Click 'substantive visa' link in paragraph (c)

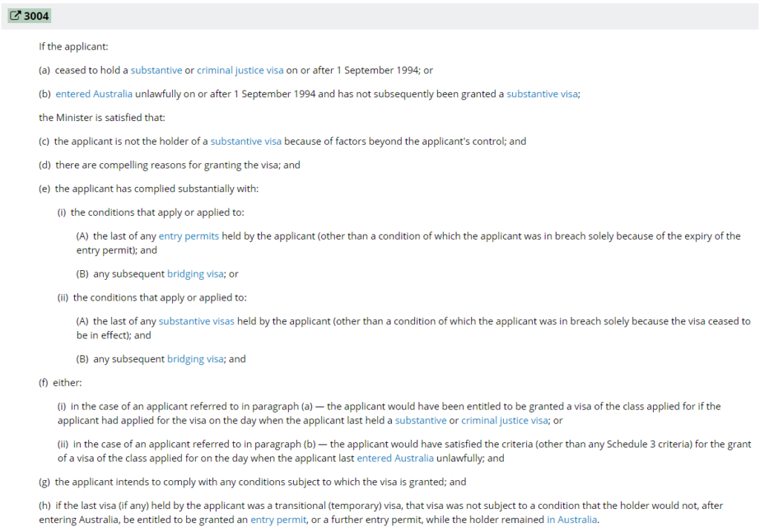pos(246,142)
